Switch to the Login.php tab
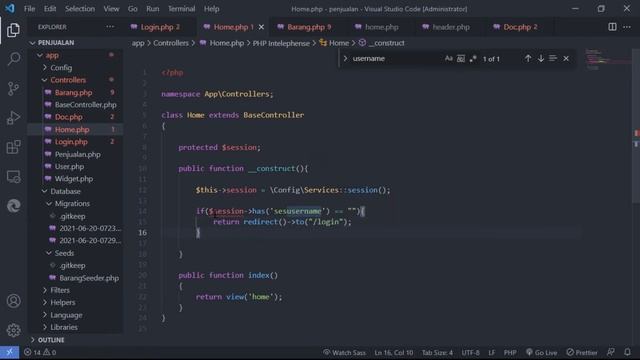The image size is (640, 360). pyautogui.click(x=160, y=27)
